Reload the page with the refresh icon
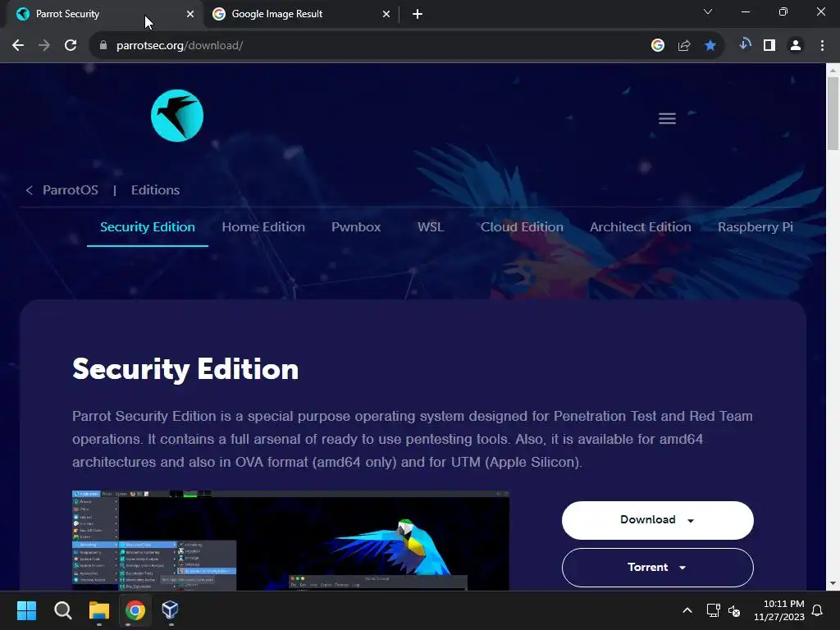The image size is (840, 630). pos(71,46)
